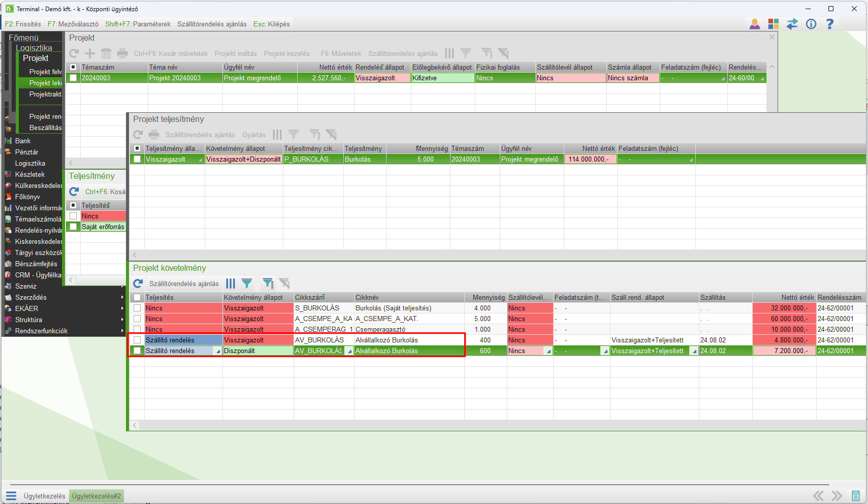Open column settings in Projekt követelmény toolbar
Viewport: 868px width, 504px height.
point(231,283)
